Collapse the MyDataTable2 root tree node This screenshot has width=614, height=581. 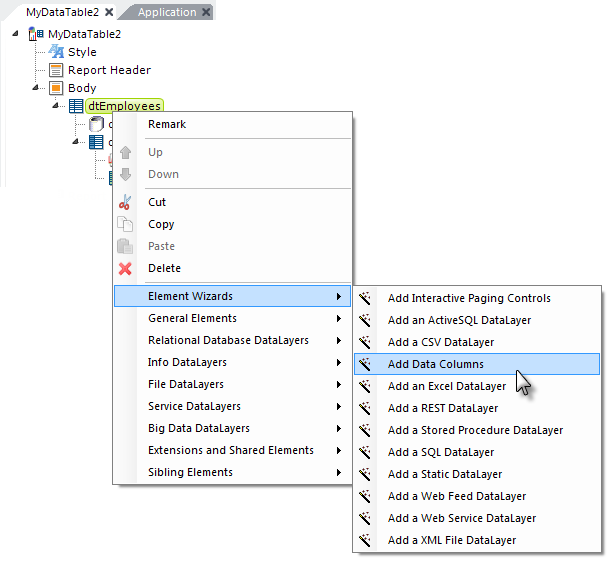tap(15, 34)
